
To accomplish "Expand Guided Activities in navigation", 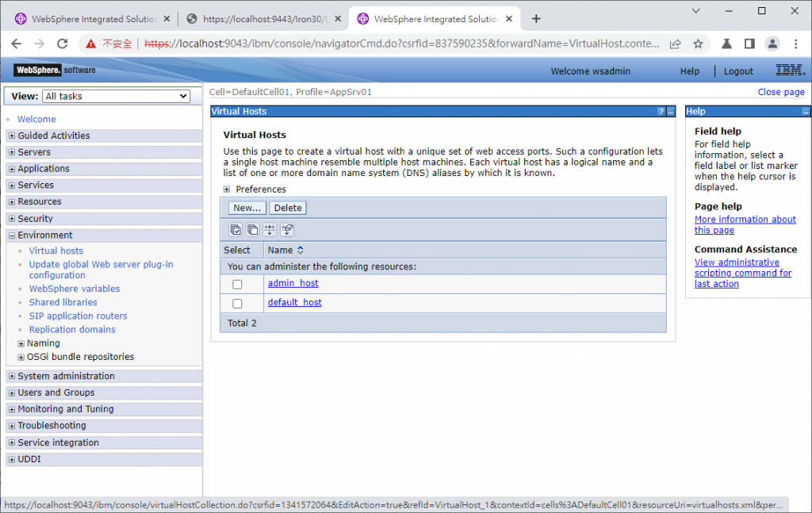I will pos(12,136).
